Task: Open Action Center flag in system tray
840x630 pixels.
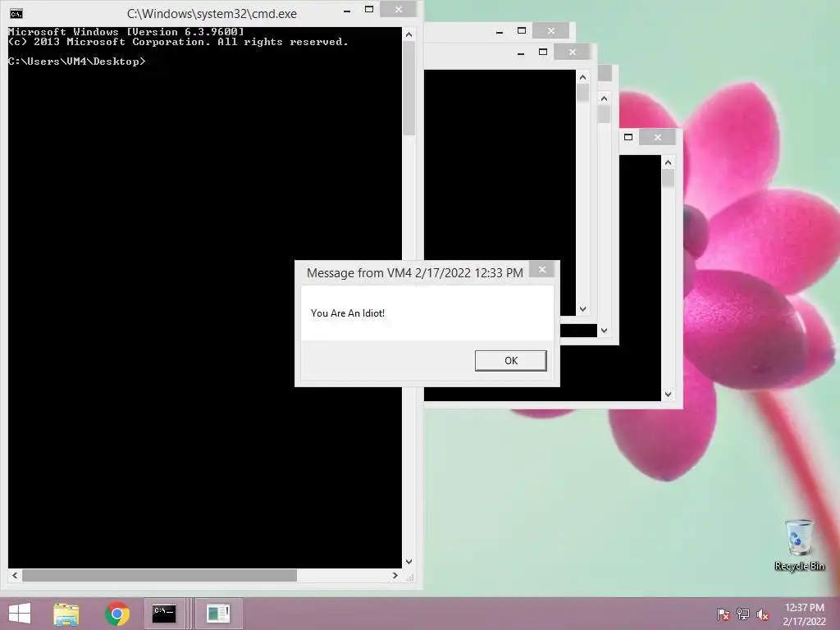Action: 724,614
